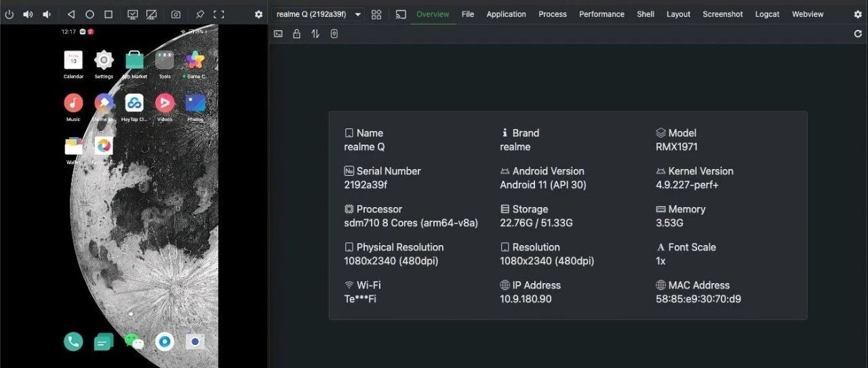Click the screencast icon
Viewport: 868px width, 368px height.
pos(401,14)
